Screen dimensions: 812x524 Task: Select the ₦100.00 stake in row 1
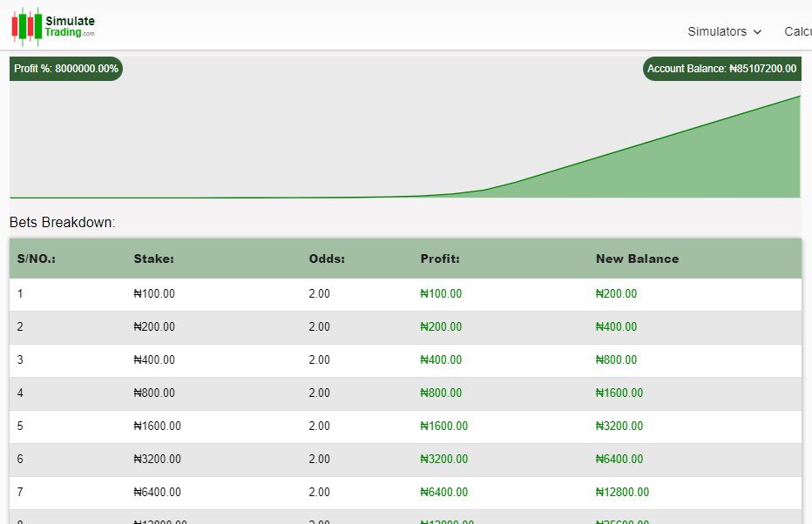point(154,294)
